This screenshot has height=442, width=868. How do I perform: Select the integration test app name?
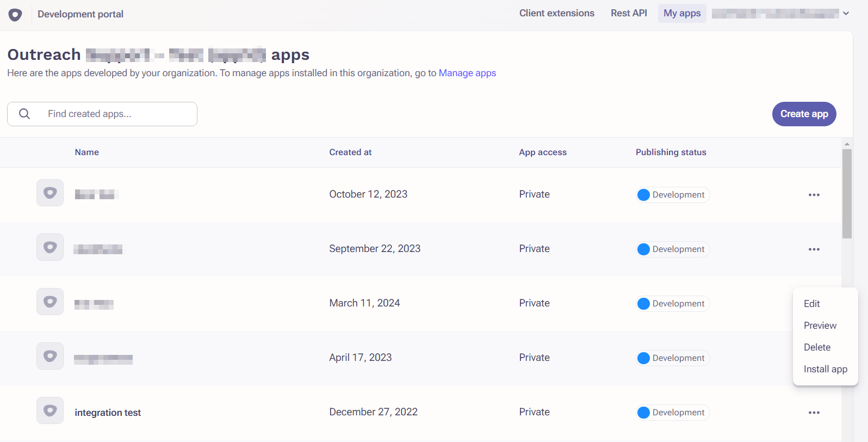pos(108,413)
